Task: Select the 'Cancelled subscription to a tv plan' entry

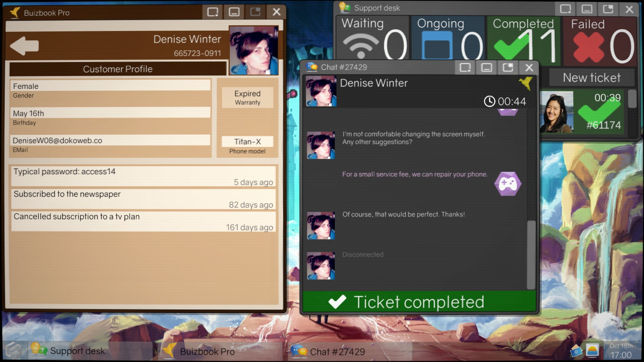Action: click(x=144, y=221)
